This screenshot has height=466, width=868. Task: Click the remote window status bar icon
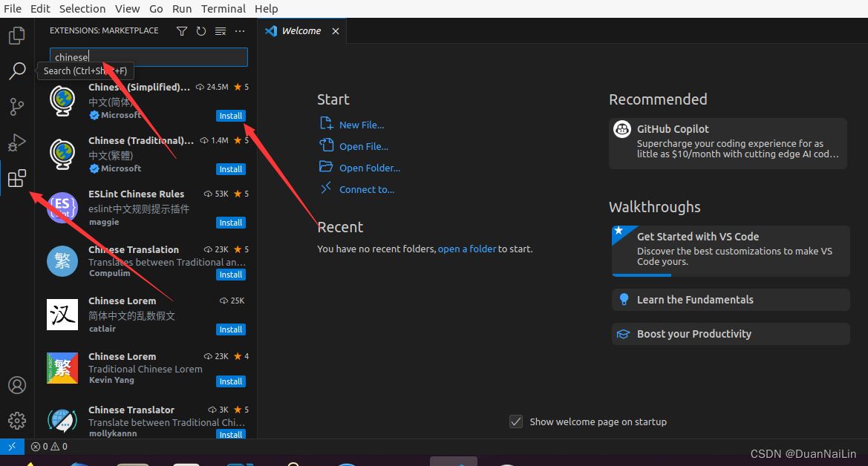point(12,446)
